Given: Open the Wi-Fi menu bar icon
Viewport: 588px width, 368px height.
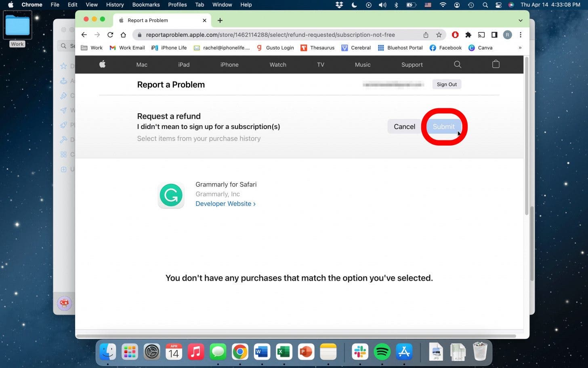Looking at the screenshot, I should pos(443,5).
